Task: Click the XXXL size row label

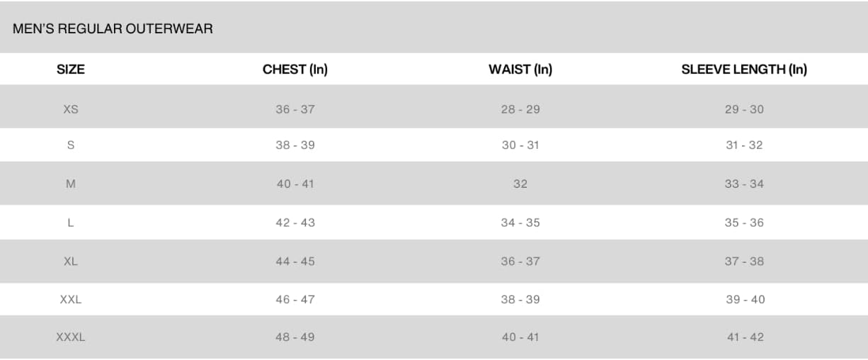Action: pyautogui.click(x=71, y=337)
